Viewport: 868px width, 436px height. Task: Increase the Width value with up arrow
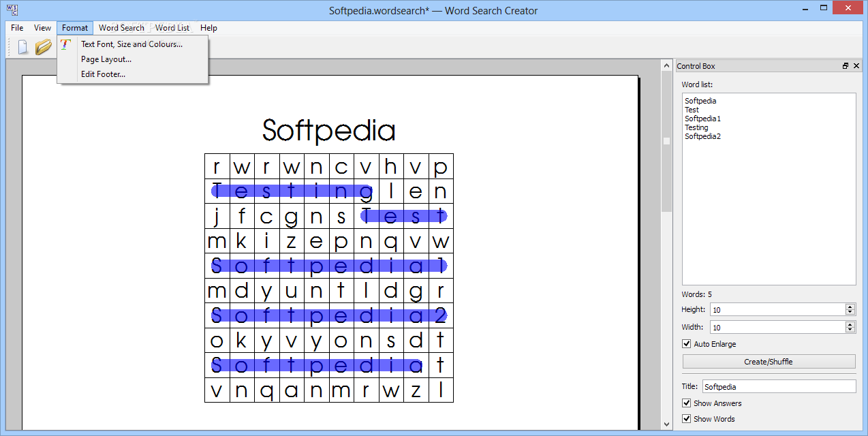coord(850,324)
